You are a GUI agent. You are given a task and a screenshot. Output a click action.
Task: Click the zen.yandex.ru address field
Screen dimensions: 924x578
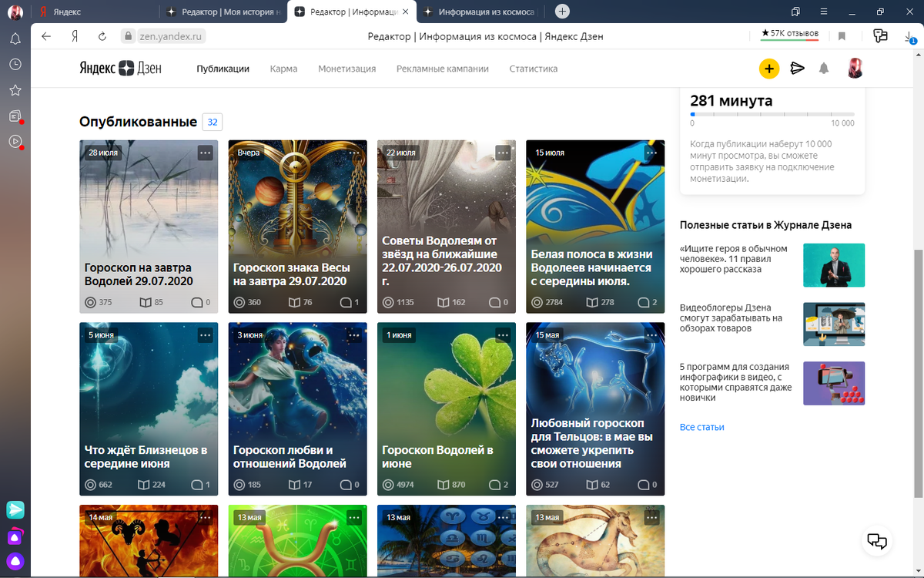tap(170, 36)
